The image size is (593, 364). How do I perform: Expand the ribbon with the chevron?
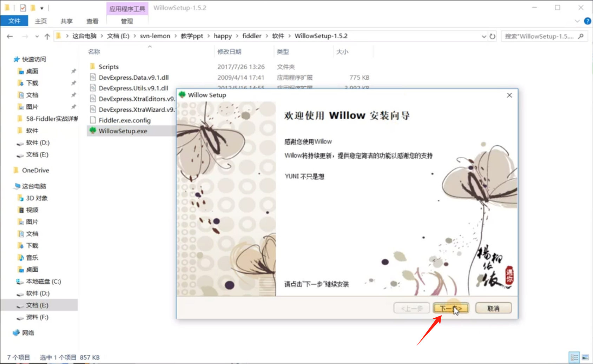pos(577,21)
